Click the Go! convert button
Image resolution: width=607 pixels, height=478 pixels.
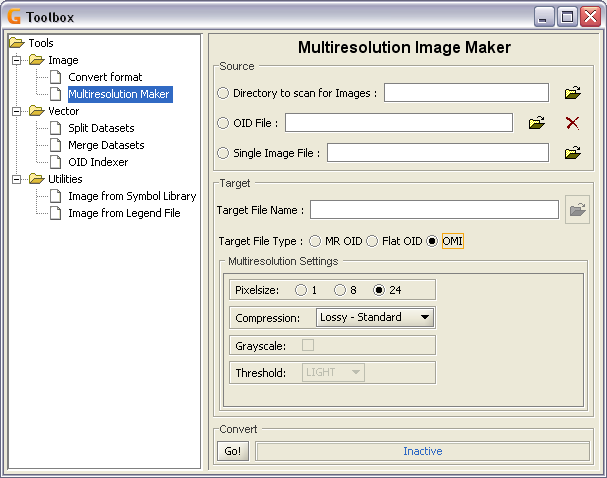point(233,451)
